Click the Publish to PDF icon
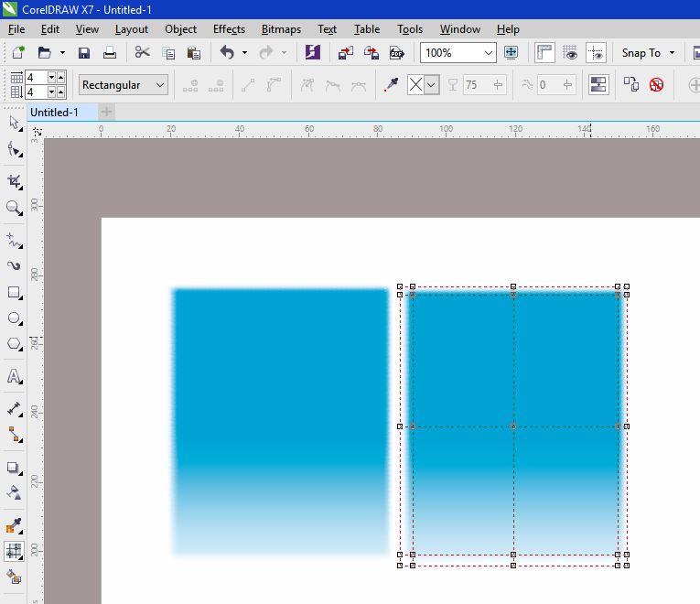Viewport: 700px width, 604px height. (396, 53)
